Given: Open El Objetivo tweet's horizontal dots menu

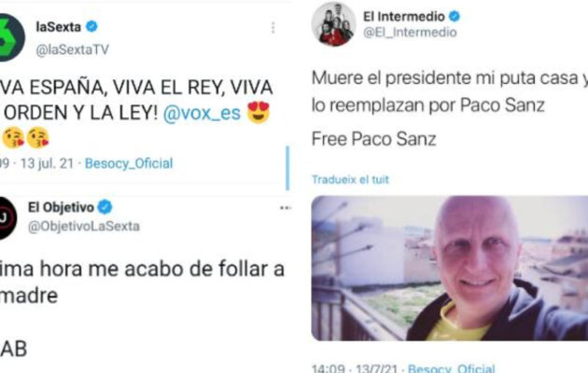Looking at the screenshot, I should click(x=286, y=208).
